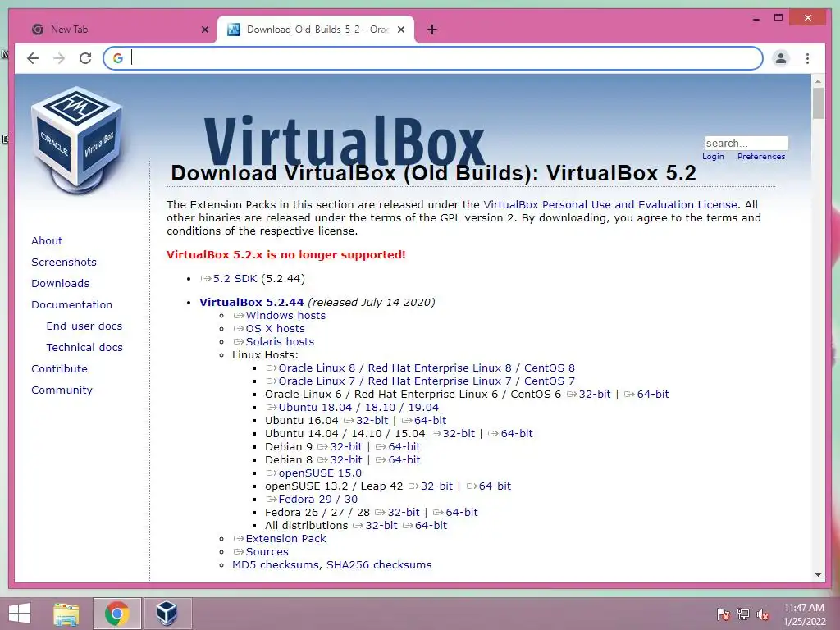Open MD5 checksums link
840x630 pixels.
coord(276,564)
